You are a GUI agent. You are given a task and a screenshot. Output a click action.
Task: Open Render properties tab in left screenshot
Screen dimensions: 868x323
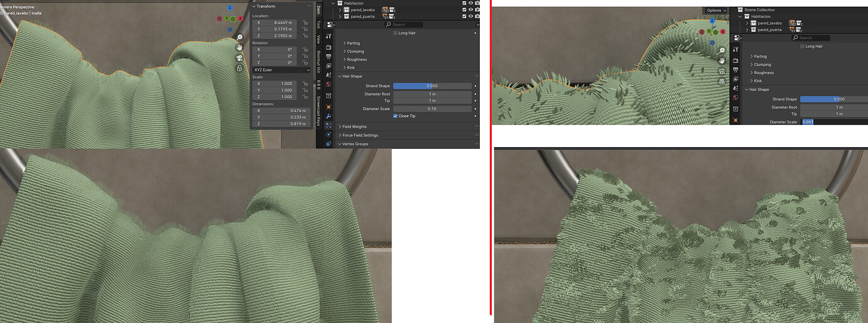point(328,47)
